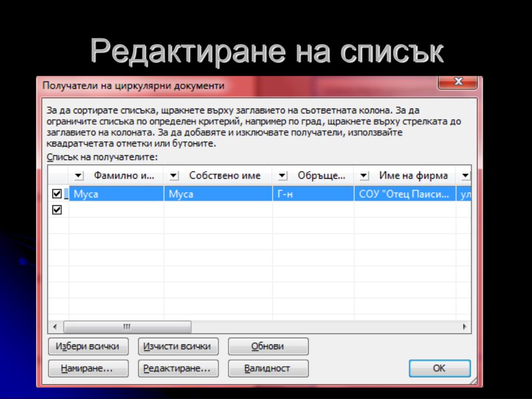
Task: Open filter arrow beside Обръщение column
Action: point(282,176)
